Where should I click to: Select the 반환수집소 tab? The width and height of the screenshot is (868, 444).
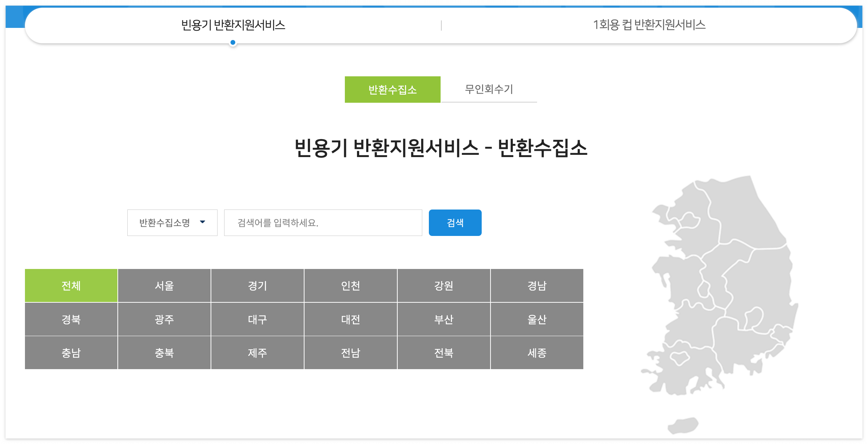coord(393,90)
